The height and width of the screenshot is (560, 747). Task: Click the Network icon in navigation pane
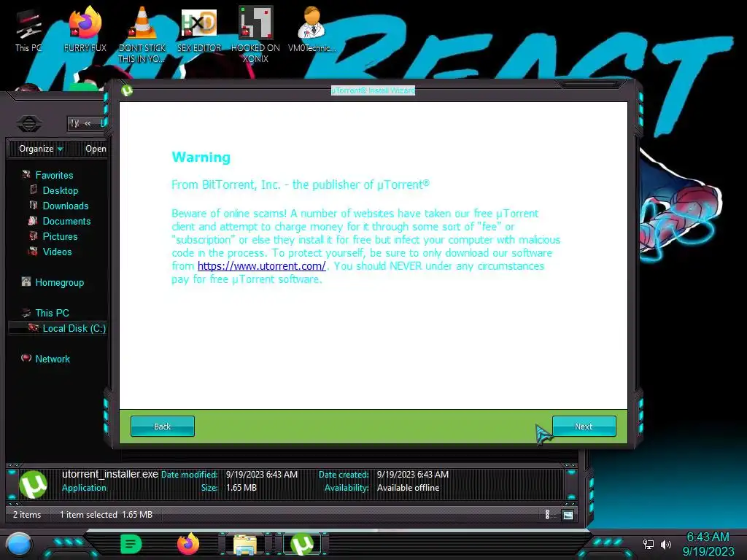click(26, 358)
